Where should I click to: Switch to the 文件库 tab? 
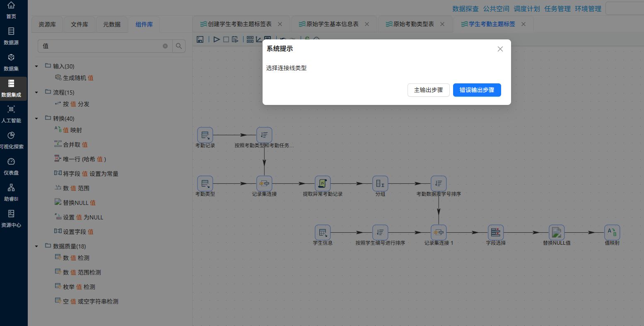point(80,24)
